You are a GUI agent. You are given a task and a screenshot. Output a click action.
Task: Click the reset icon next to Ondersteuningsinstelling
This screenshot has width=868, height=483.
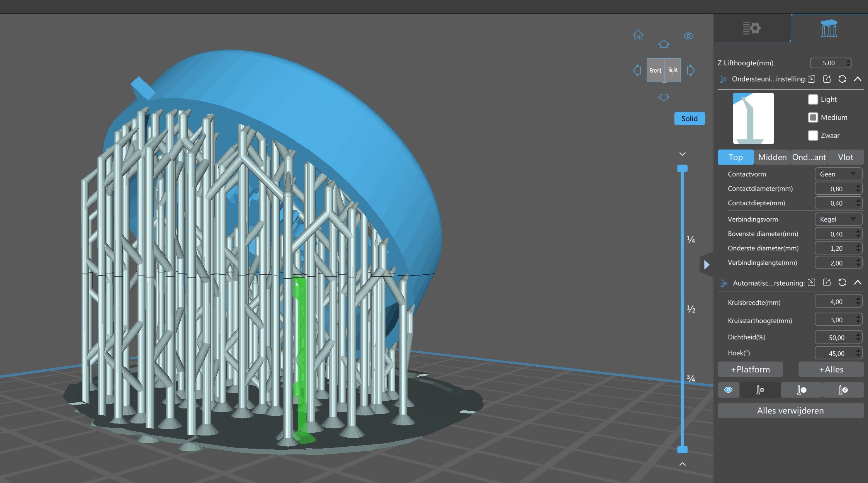click(842, 79)
